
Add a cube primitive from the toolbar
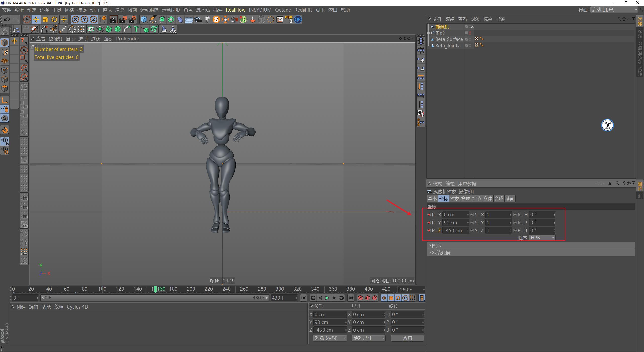click(144, 19)
